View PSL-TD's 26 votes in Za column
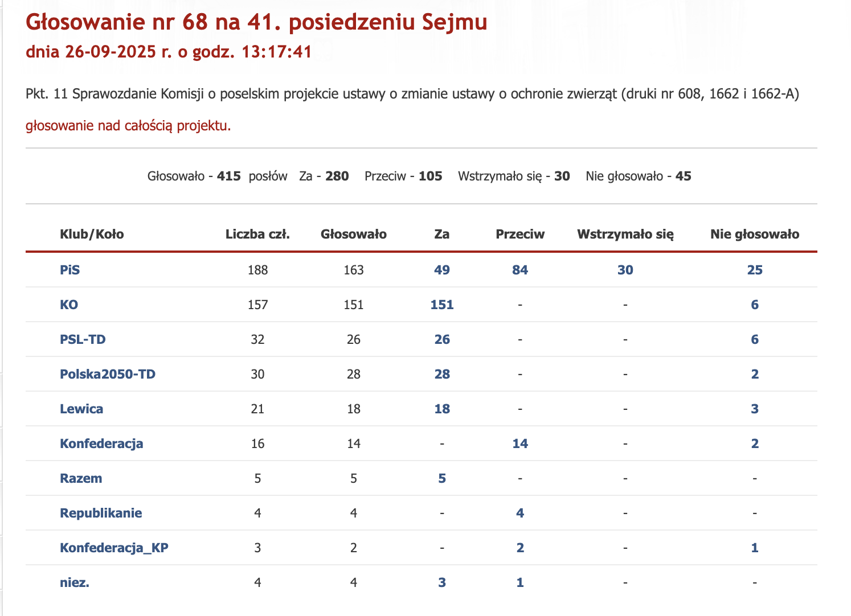851x616 pixels. coord(442,339)
